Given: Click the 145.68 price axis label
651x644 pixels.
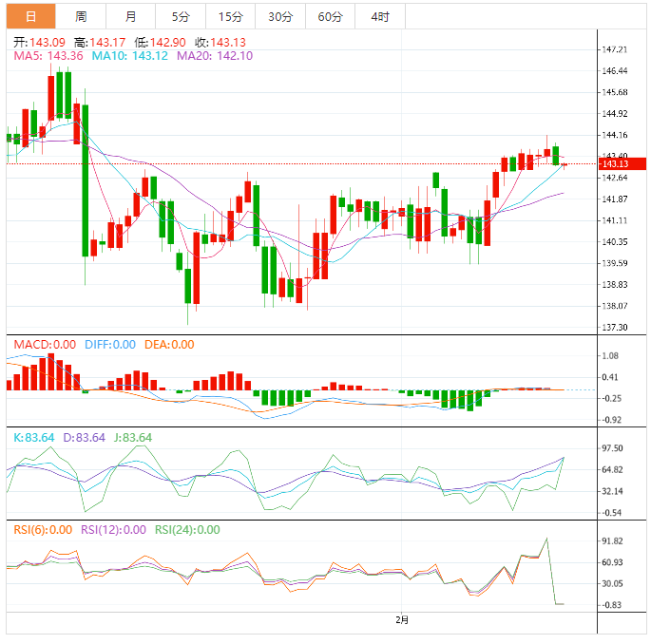Looking at the screenshot, I should [615, 92].
